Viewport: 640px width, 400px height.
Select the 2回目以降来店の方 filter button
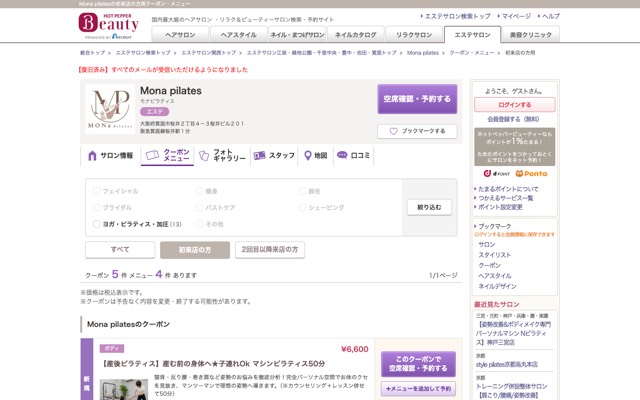pyautogui.click(x=270, y=249)
